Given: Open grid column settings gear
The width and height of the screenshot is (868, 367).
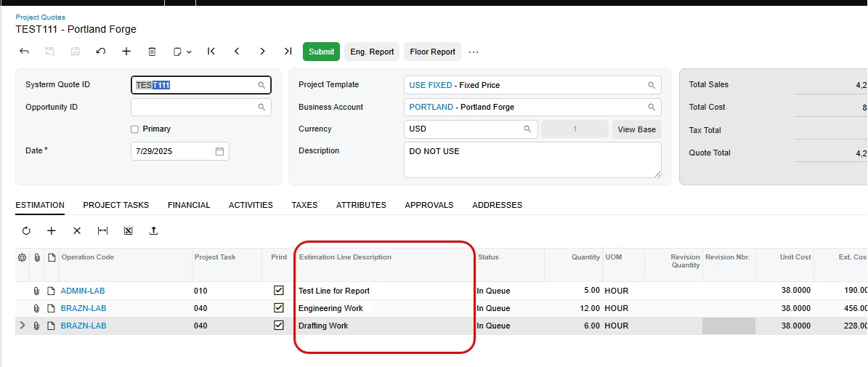Looking at the screenshot, I should [22, 257].
